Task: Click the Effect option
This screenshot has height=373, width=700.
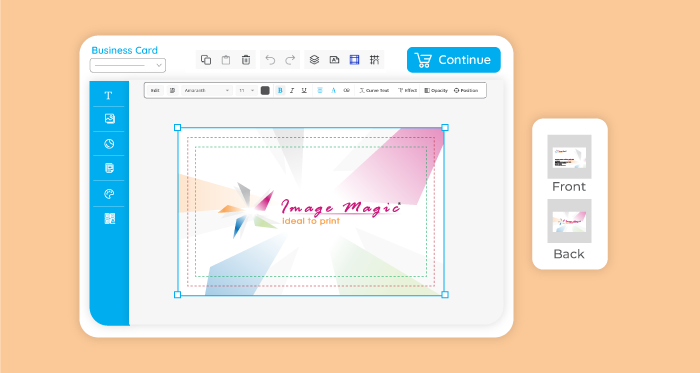Action: pos(407,91)
